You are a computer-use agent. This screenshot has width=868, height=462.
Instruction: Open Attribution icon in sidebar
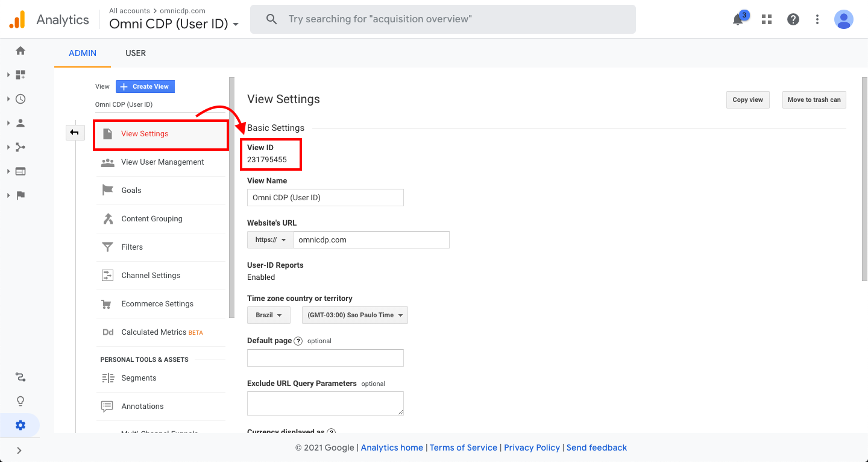(20, 378)
